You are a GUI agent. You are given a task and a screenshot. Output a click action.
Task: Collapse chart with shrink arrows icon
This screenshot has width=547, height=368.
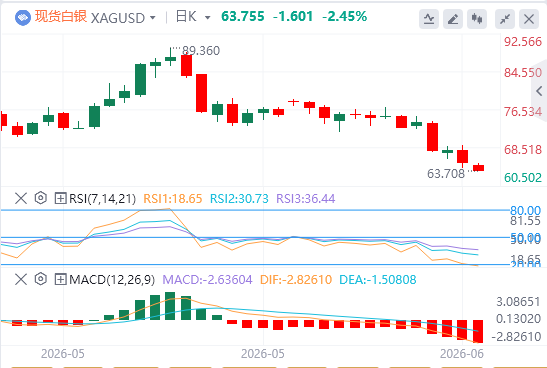tap(505, 18)
